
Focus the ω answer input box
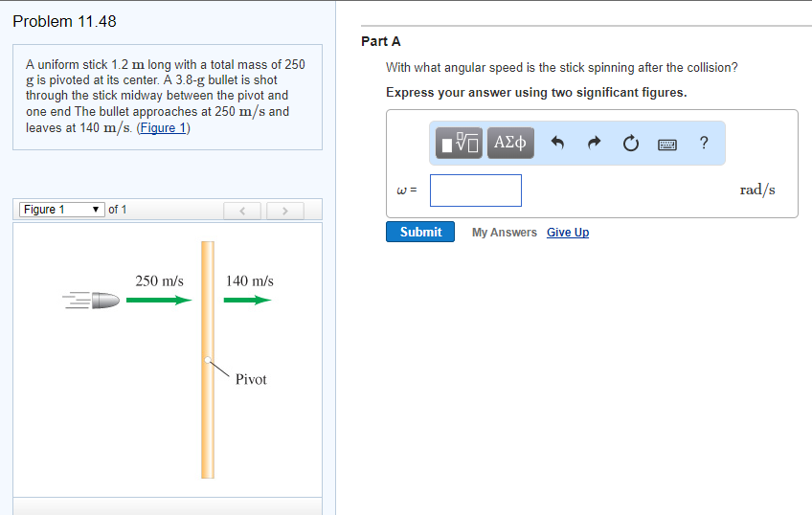pos(475,190)
